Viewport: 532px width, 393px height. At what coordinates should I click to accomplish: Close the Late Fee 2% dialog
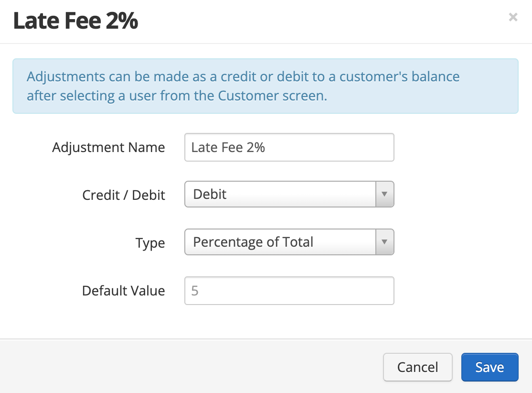click(513, 17)
